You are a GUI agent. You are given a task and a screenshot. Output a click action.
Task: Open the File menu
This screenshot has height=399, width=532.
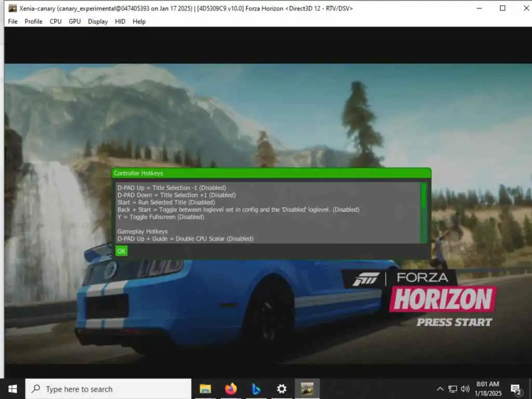coord(12,21)
